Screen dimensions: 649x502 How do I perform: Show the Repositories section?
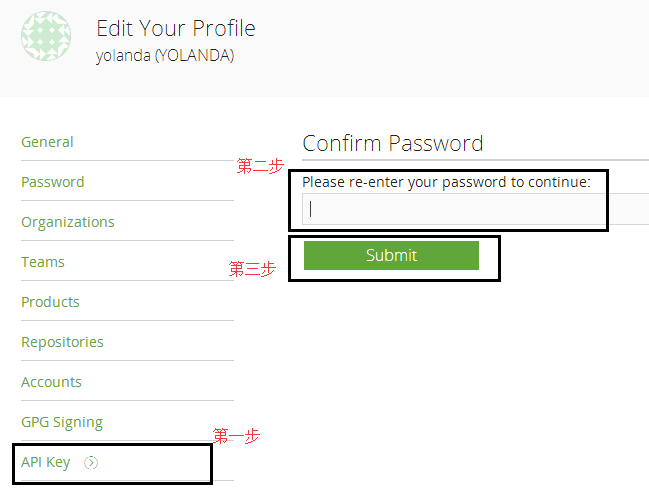click(x=62, y=342)
